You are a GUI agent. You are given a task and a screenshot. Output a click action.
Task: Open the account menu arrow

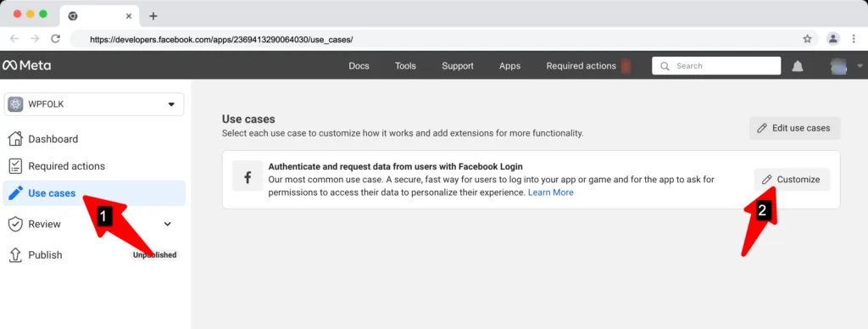[x=860, y=65]
